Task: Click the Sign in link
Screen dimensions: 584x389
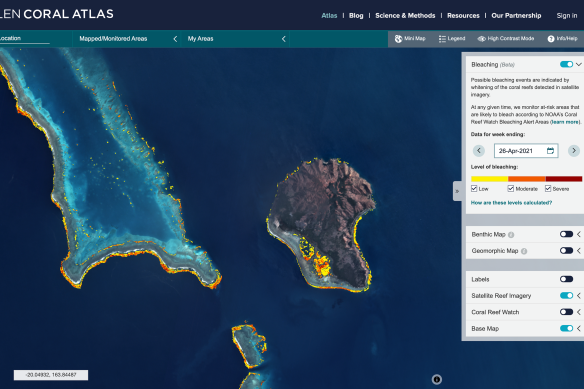Action: point(567,16)
